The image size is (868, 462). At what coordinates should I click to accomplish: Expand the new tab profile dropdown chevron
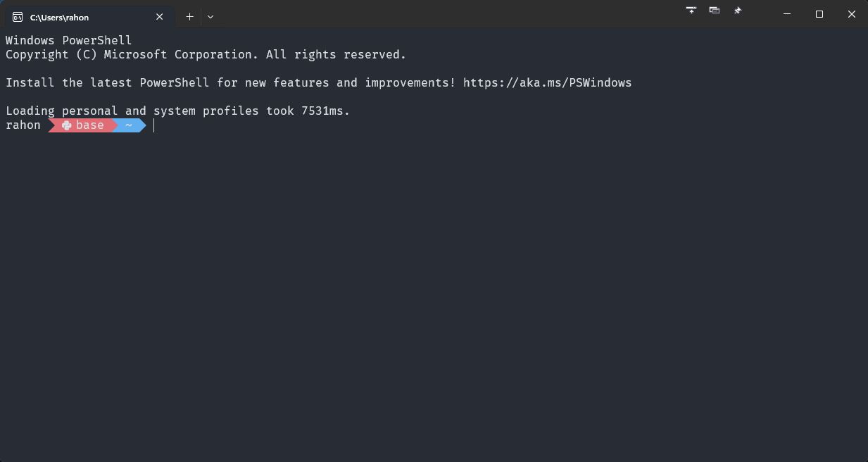point(210,17)
